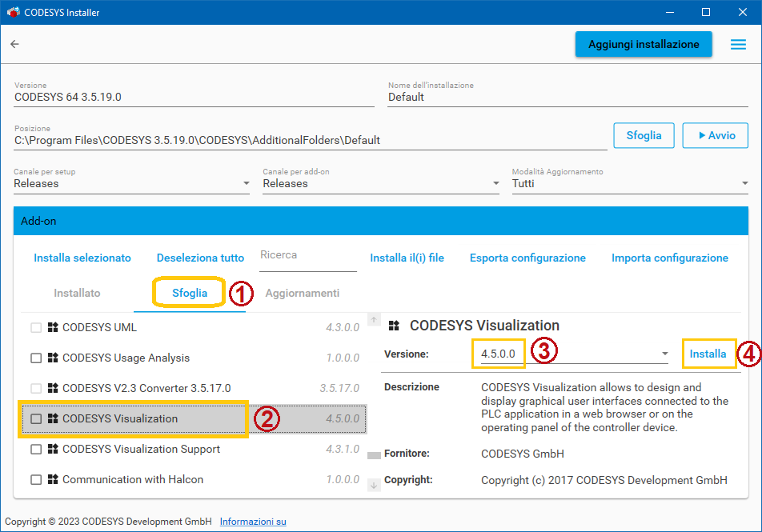This screenshot has width=762, height=532.
Task: Click the Ricerca search field
Action: click(308, 259)
